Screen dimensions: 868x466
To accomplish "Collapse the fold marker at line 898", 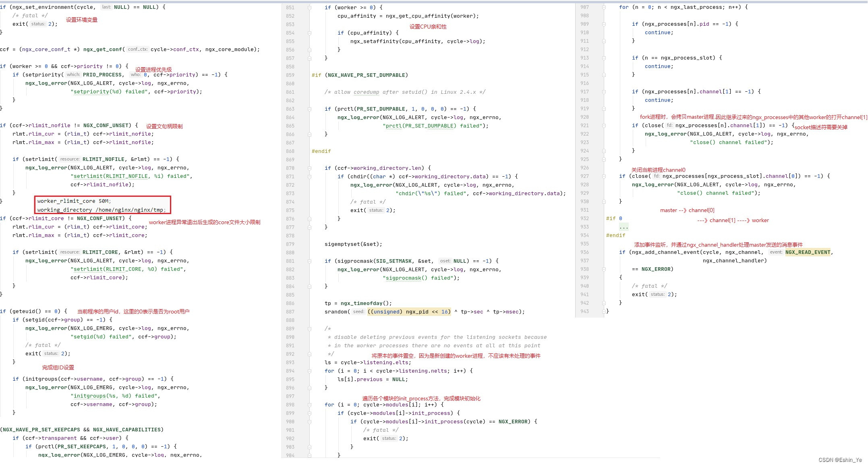I will tap(309, 405).
